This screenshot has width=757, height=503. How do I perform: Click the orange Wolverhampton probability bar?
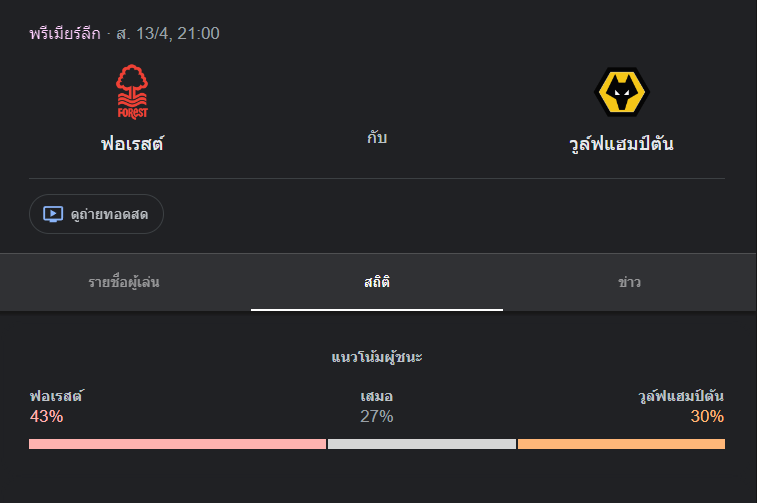point(621,444)
